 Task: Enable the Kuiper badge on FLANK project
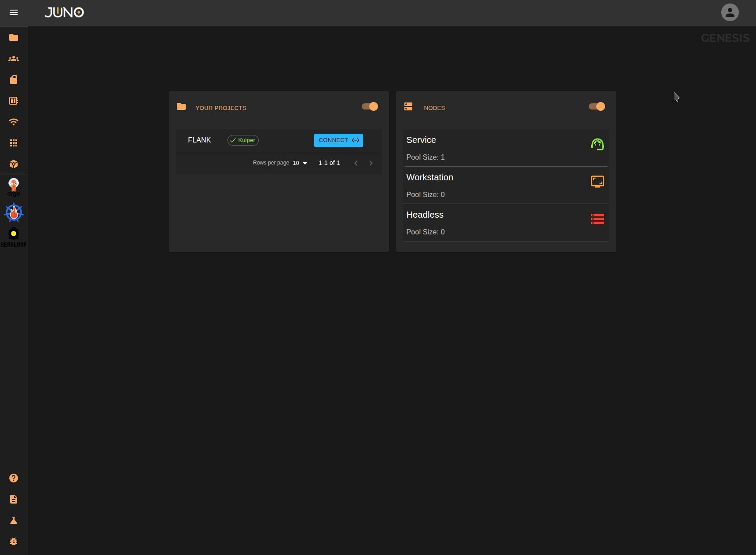click(242, 140)
